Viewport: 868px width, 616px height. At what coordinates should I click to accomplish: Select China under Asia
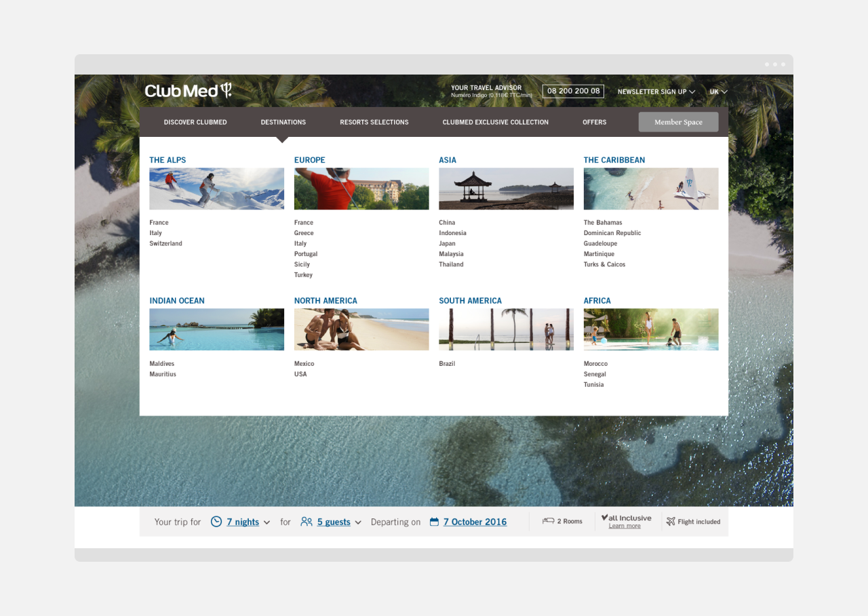[447, 222]
